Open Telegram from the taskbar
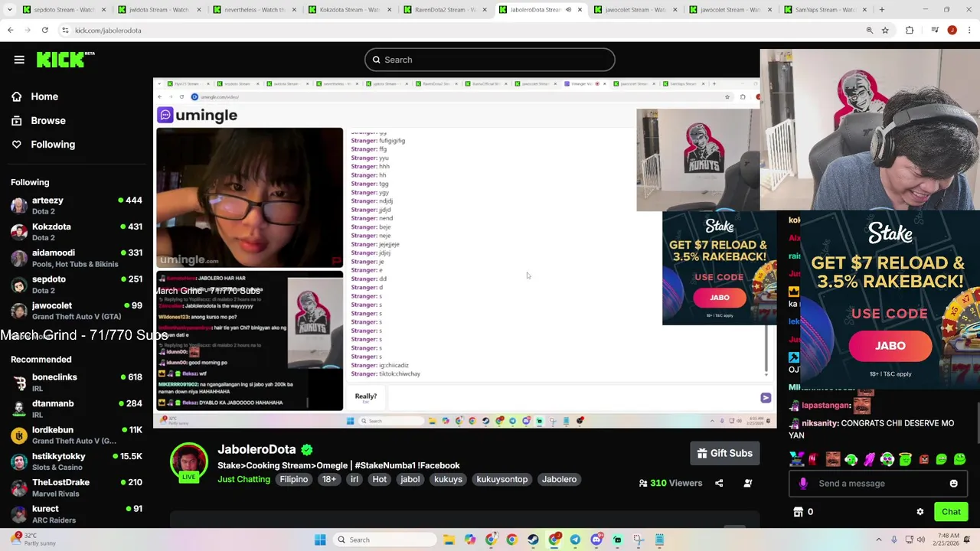Image resolution: width=980 pixels, height=551 pixels. pyautogui.click(x=575, y=540)
